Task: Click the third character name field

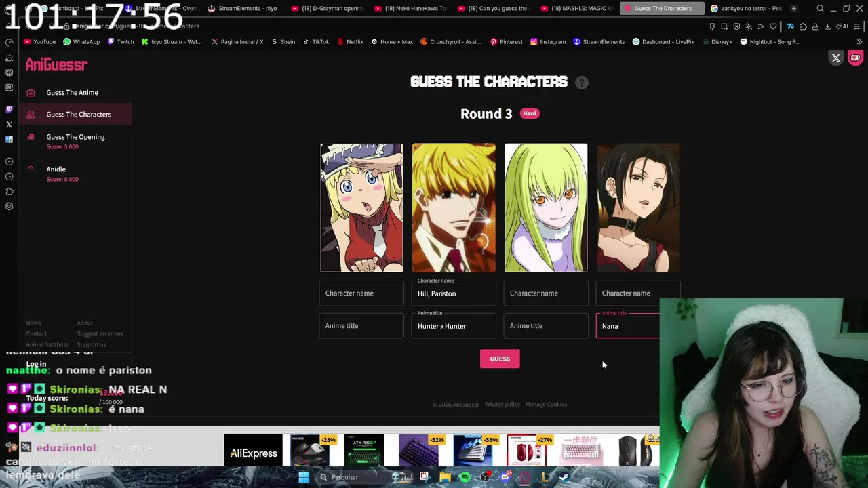Action: [546, 293]
